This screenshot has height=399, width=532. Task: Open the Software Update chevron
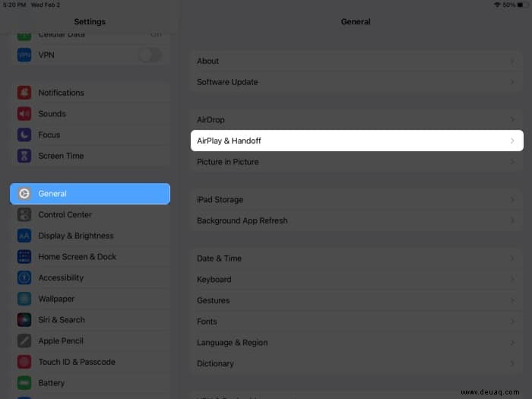point(512,82)
